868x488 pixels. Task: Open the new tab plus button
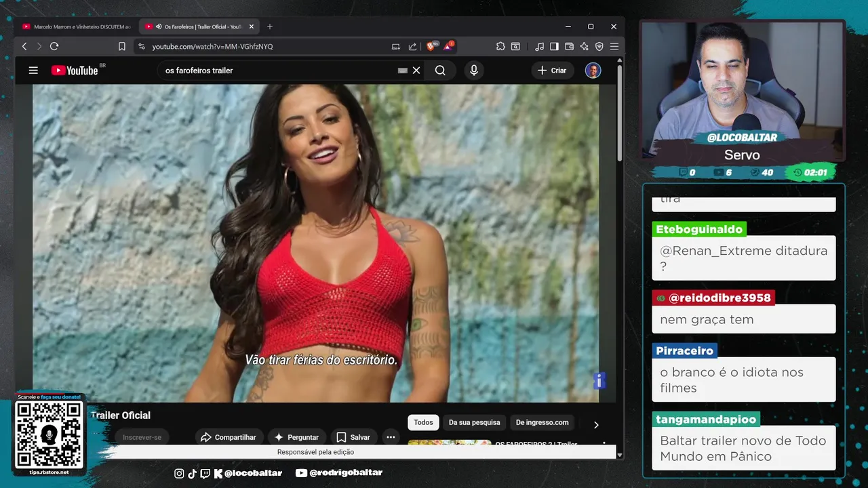[x=269, y=26]
